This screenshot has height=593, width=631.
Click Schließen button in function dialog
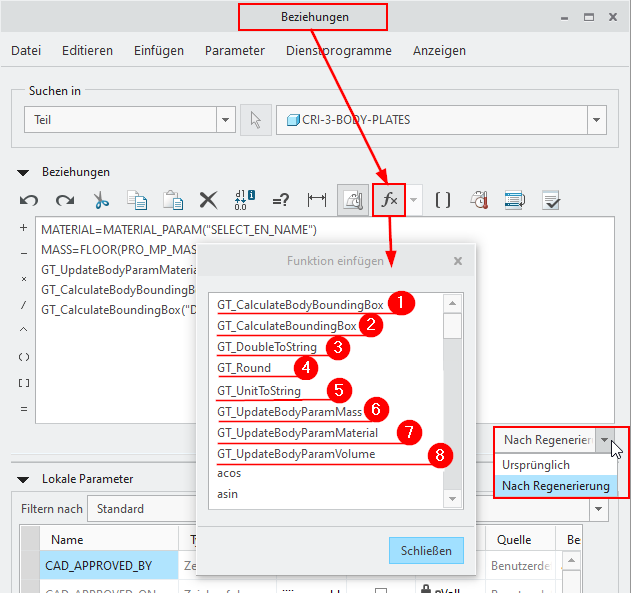coord(426,550)
